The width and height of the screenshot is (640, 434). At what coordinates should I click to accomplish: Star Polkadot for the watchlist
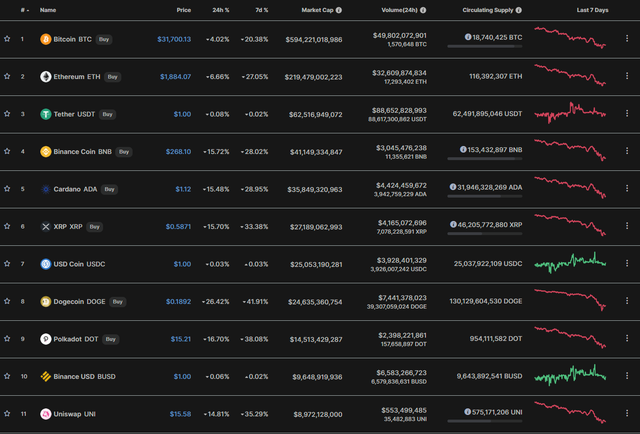(x=7, y=338)
